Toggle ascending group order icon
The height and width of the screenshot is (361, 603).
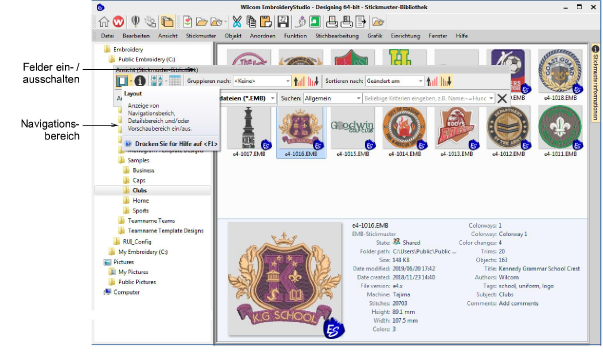[x=299, y=81]
